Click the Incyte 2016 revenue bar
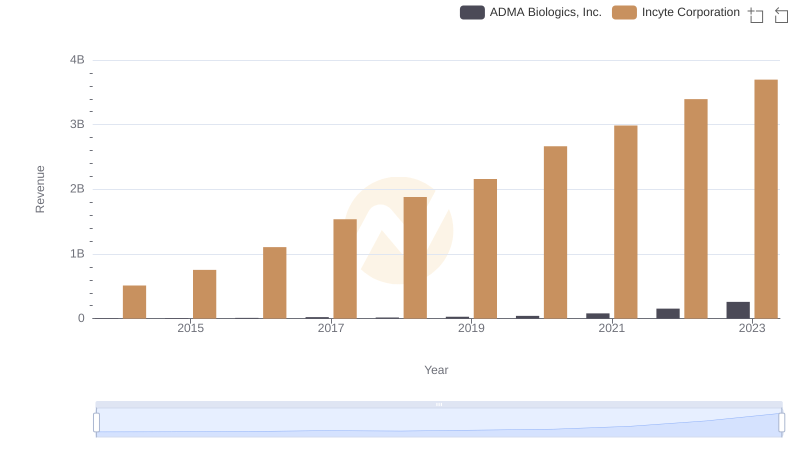This screenshot has height=461, width=800. (274, 283)
